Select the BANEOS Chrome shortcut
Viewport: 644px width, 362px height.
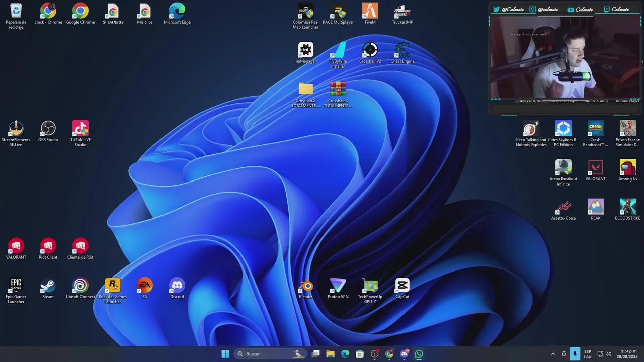click(113, 14)
